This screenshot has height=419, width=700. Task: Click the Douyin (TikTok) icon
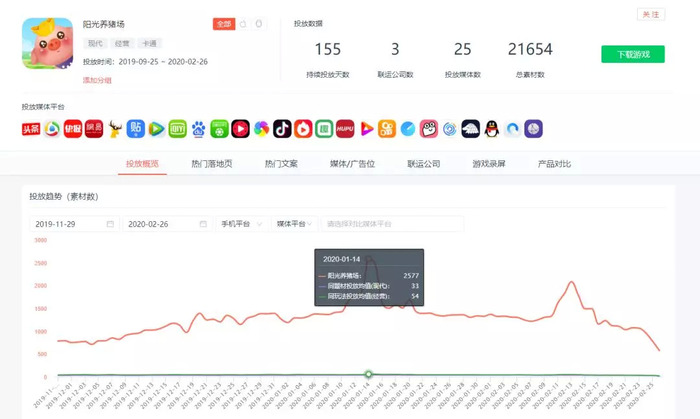[x=282, y=129]
